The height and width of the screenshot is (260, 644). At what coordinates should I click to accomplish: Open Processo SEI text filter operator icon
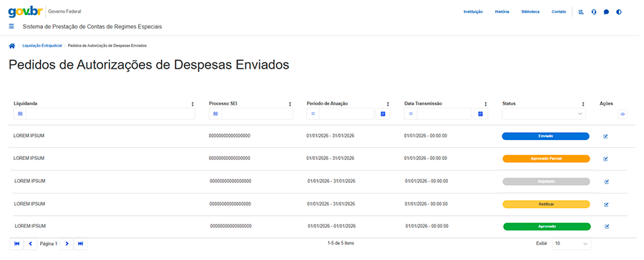tap(215, 114)
